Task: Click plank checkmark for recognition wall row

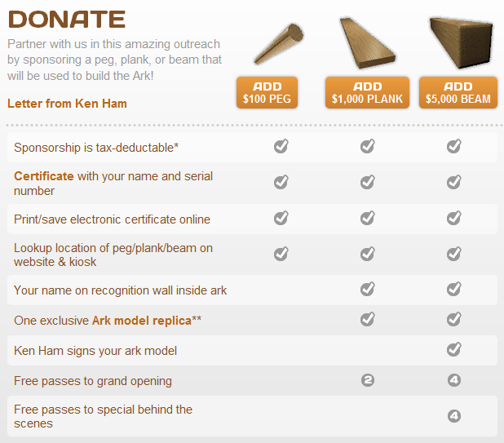Action: pos(368,290)
